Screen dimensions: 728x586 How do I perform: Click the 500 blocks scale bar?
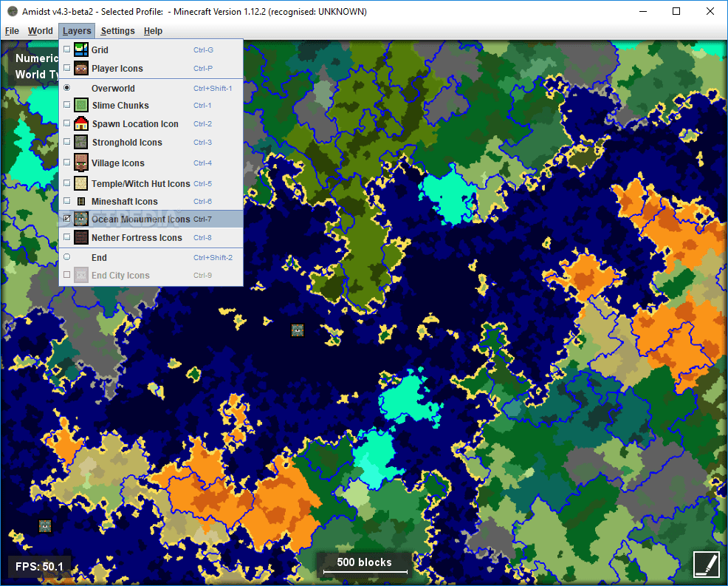click(x=365, y=565)
